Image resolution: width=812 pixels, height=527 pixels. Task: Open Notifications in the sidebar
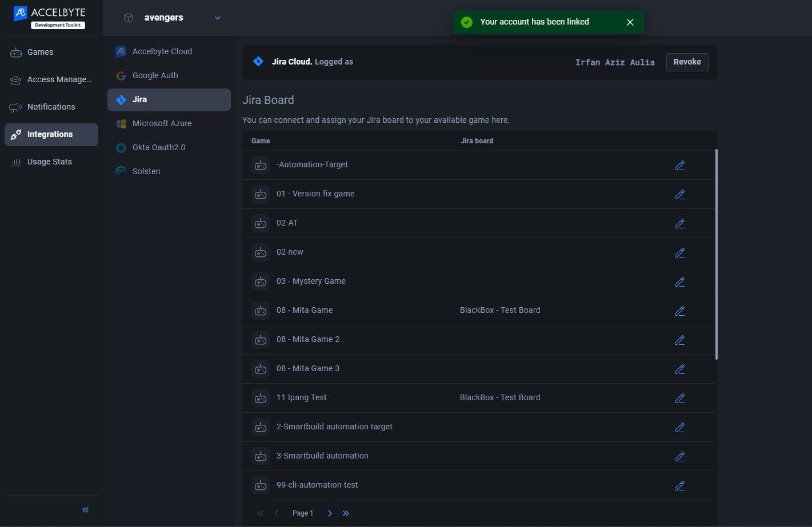coord(51,107)
